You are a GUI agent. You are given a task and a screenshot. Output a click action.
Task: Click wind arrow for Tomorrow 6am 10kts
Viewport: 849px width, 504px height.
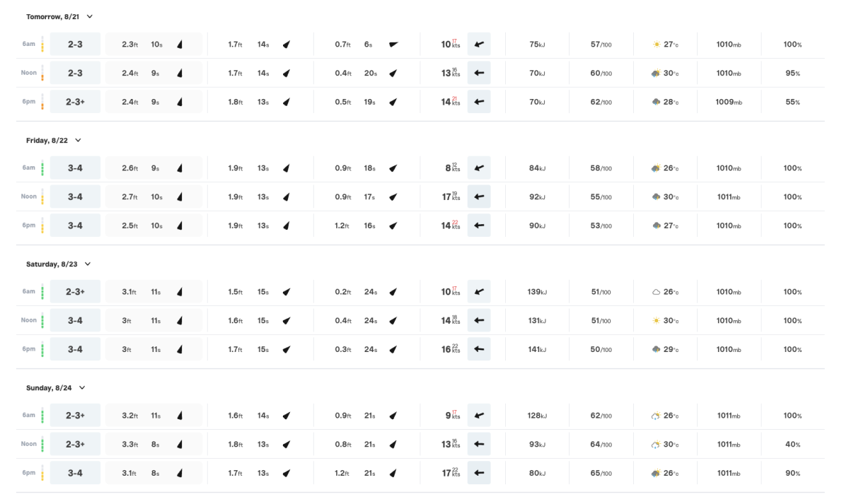(478, 45)
